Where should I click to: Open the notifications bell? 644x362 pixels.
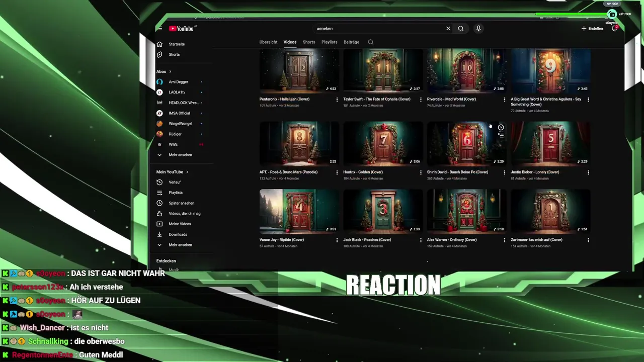tap(614, 29)
